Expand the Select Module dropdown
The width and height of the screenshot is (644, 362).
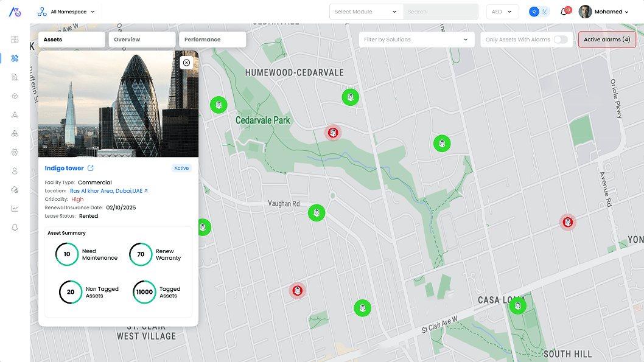pyautogui.click(x=366, y=12)
